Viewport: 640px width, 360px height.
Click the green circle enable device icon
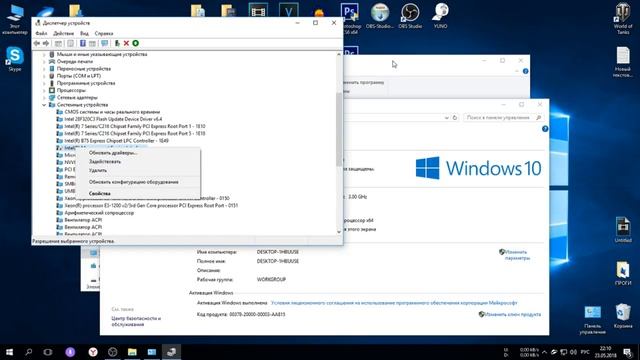[x=136, y=43]
